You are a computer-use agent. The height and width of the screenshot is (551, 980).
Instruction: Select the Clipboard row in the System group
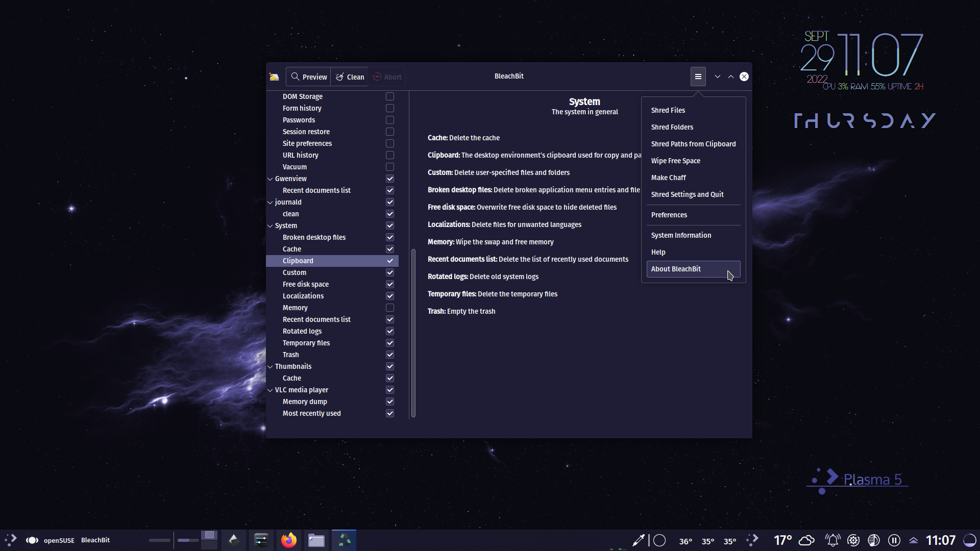point(332,261)
